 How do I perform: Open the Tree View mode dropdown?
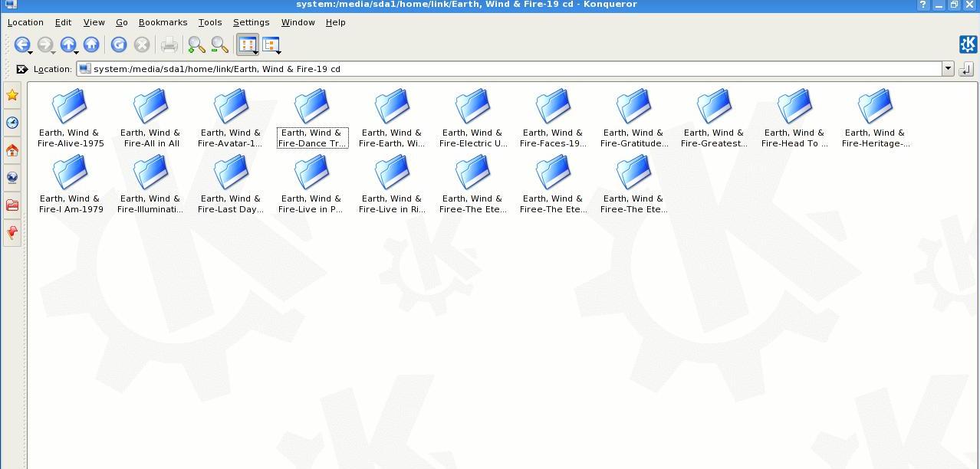[271, 44]
